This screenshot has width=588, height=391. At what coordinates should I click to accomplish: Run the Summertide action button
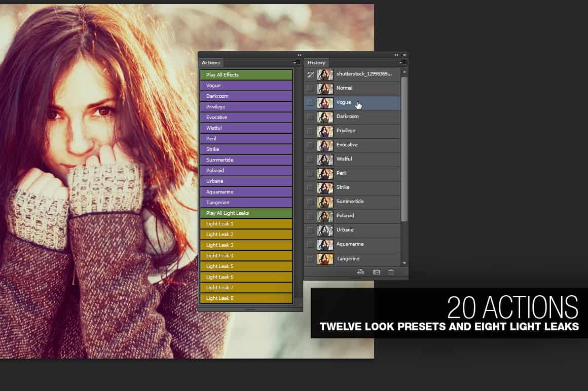(246, 160)
